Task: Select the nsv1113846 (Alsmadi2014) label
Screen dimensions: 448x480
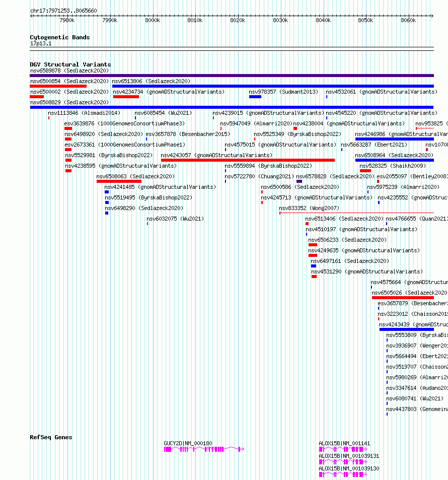Action: click(x=84, y=113)
